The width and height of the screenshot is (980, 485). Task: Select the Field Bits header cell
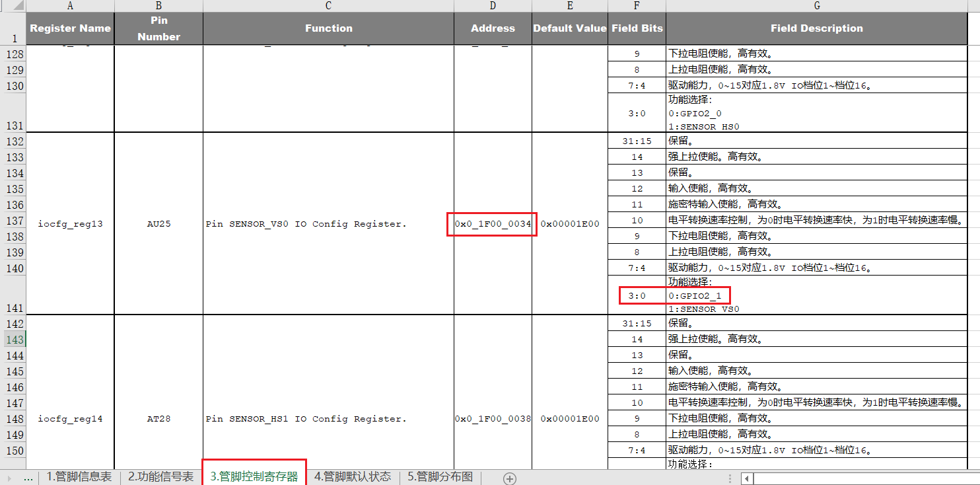(637, 28)
